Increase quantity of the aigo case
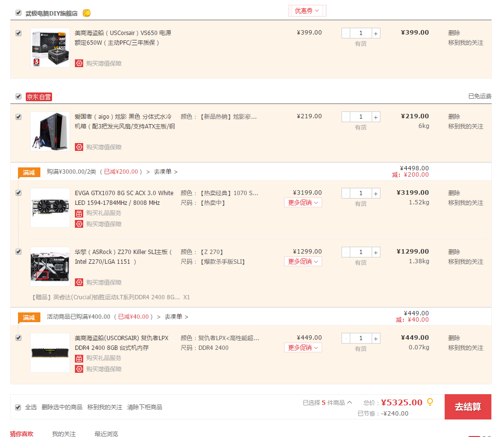Screen dimensions: 504x437 376,117
